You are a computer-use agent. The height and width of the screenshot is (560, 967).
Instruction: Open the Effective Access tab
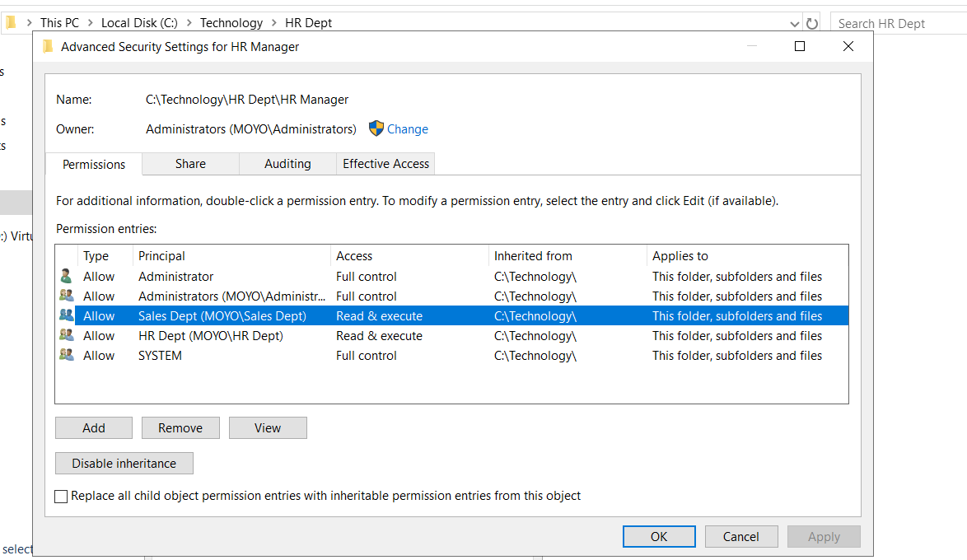pyautogui.click(x=385, y=164)
